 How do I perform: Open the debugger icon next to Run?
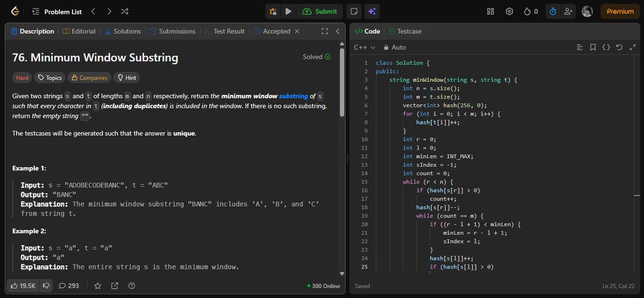point(273,11)
